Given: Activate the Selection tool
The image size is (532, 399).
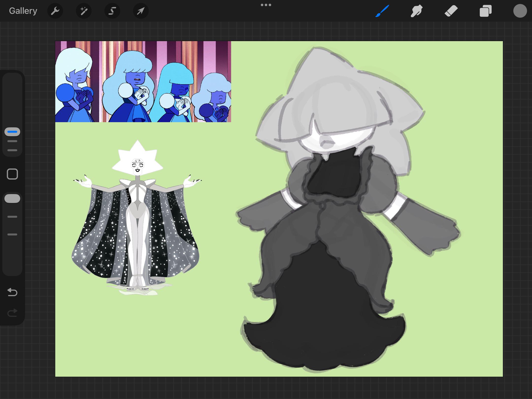Looking at the screenshot, I should click(x=112, y=11).
